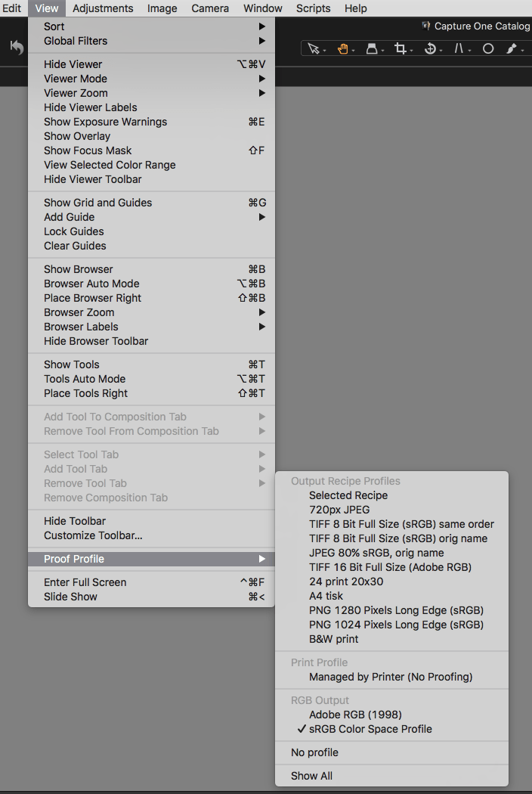The height and width of the screenshot is (794, 532).
Task: Select Adobe RGB (1998) output profile
Action: point(391,715)
